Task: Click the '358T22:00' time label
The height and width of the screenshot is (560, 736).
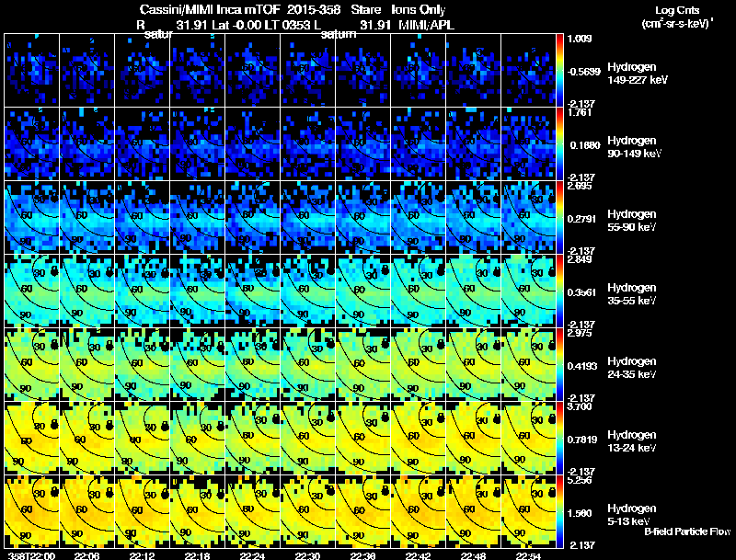Action: click(32, 556)
